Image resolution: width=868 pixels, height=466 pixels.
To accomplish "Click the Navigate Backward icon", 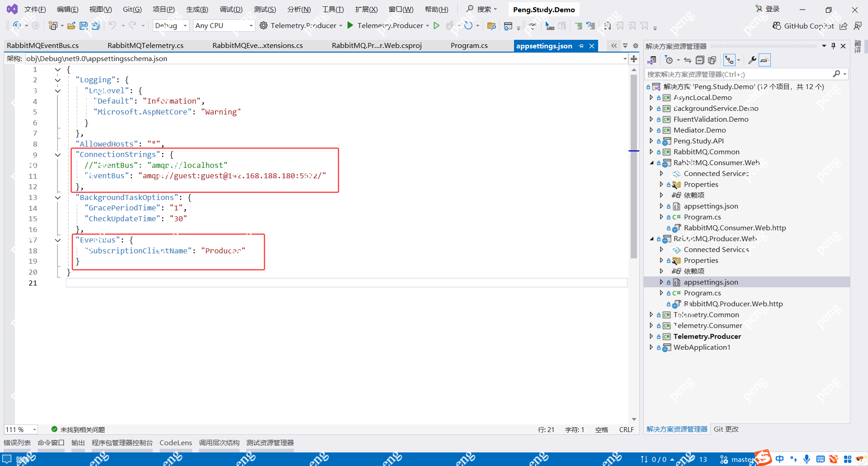I will pyautogui.click(x=17, y=26).
